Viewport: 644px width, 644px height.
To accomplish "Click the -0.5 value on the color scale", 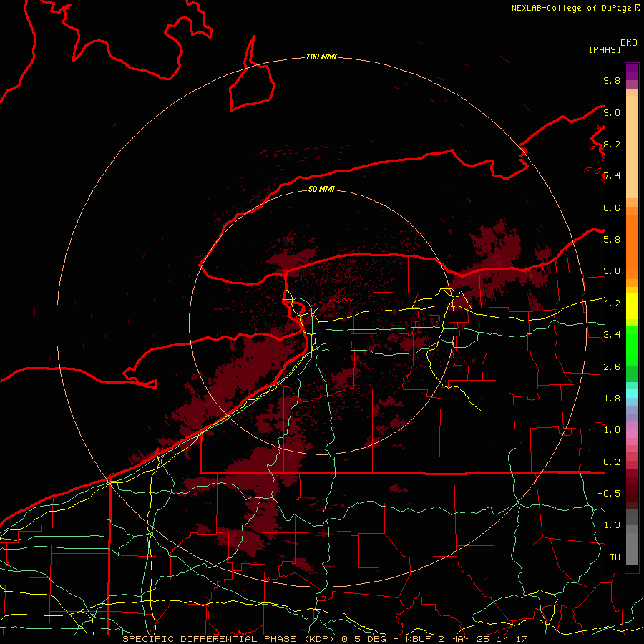I will [x=609, y=494].
